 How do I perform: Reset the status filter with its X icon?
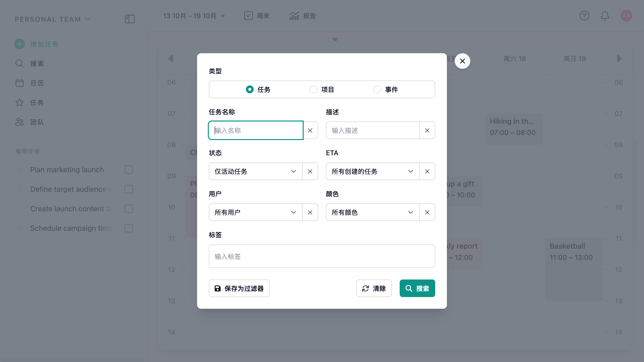point(310,171)
